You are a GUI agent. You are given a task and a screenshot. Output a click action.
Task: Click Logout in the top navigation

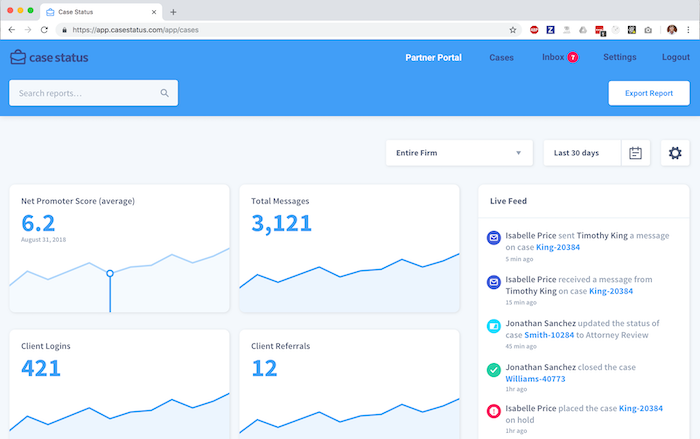tap(675, 57)
